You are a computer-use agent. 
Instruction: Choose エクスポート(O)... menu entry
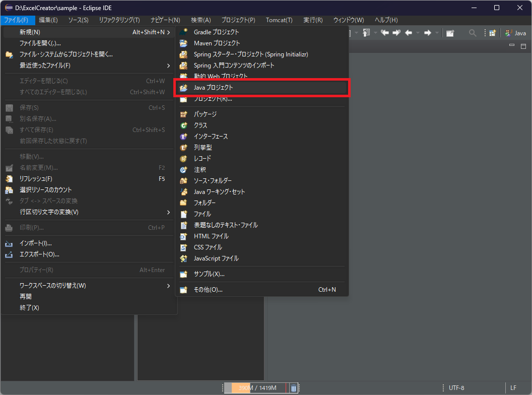tap(89, 254)
